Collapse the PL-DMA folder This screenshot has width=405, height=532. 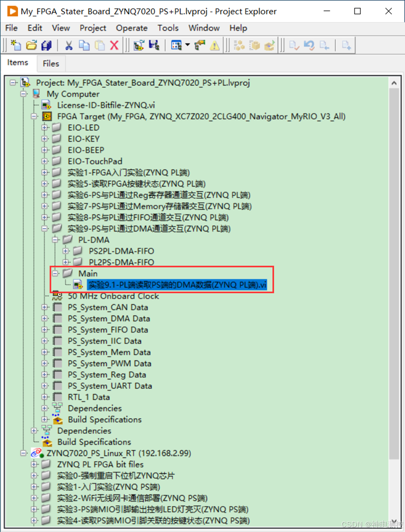click(x=55, y=240)
